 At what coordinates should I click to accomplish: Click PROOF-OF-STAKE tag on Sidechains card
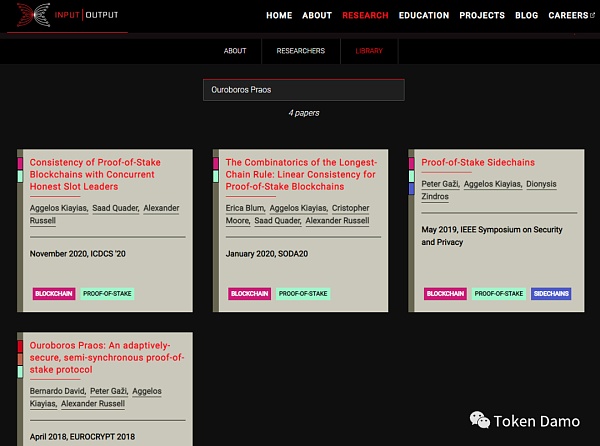[499, 294]
